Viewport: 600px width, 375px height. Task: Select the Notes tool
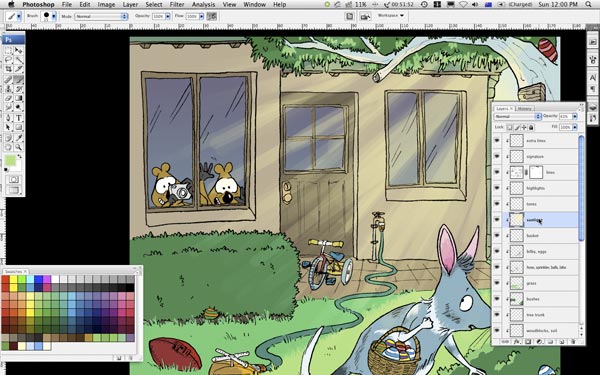click(8, 138)
